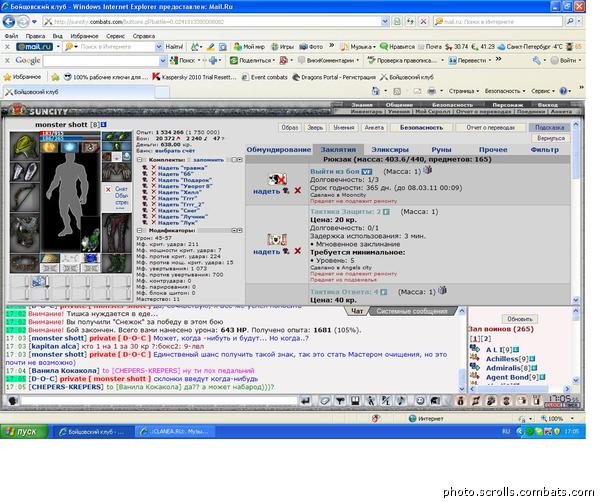Click the 'Вернуться' button
This screenshot has width=600, height=502.
coord(551,138)
